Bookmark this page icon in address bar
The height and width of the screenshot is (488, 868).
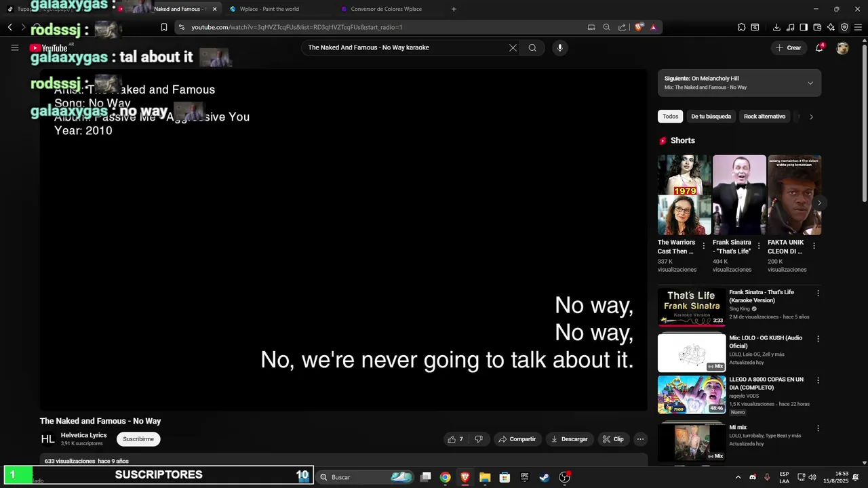click(164, 27)
